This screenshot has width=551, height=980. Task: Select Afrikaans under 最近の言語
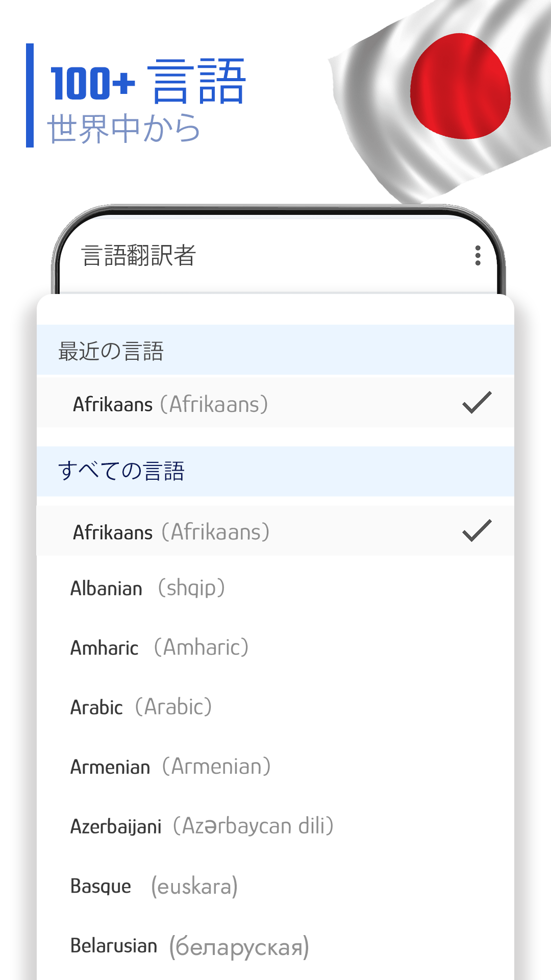point(275,402)
